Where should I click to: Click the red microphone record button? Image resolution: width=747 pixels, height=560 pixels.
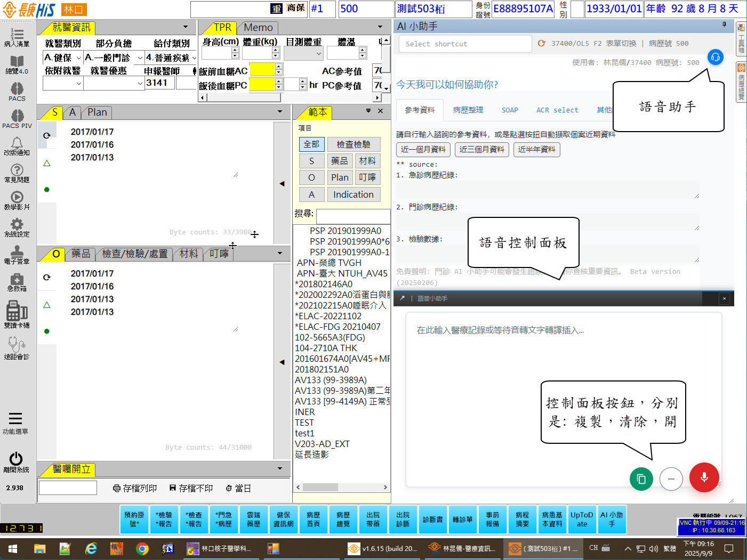pyautogui.click(x=704, y=477)
